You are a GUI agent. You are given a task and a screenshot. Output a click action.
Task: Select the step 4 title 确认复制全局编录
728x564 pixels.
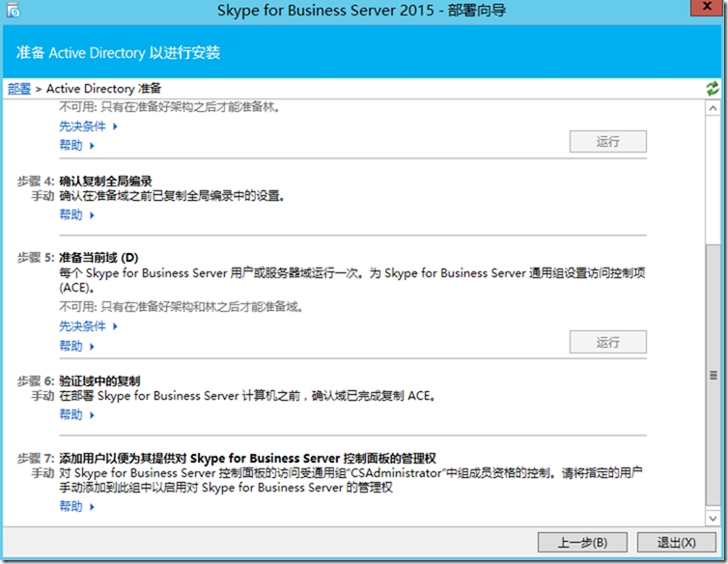(105, 181)
